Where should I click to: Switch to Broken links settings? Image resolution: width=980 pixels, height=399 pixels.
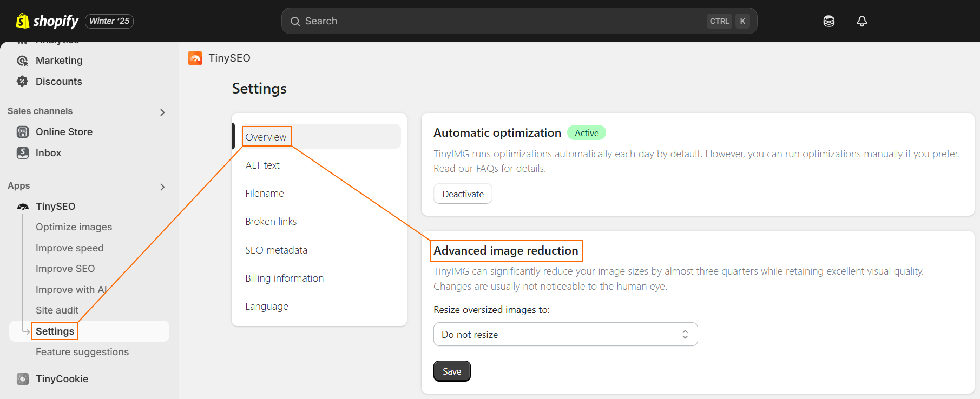(x=271, y=222)
